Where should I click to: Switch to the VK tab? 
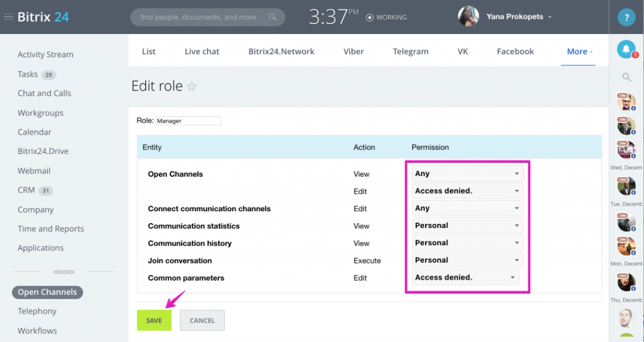pos(462,52)
